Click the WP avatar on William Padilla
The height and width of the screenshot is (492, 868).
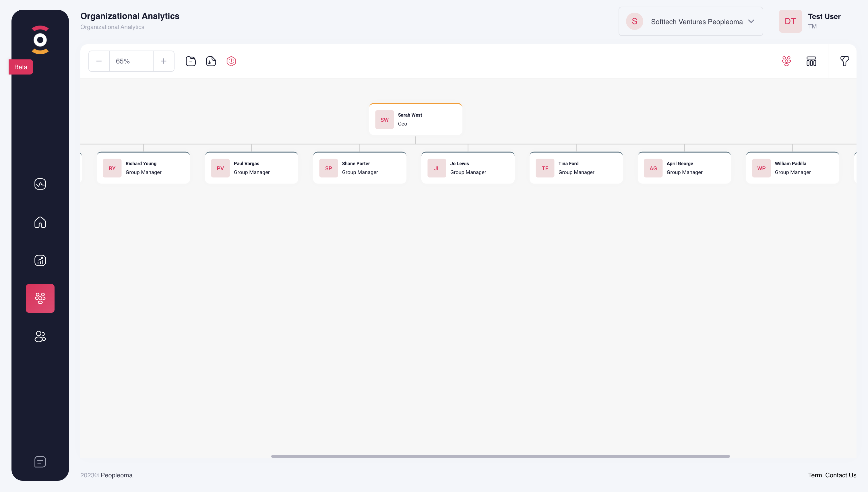click(761, 168)
